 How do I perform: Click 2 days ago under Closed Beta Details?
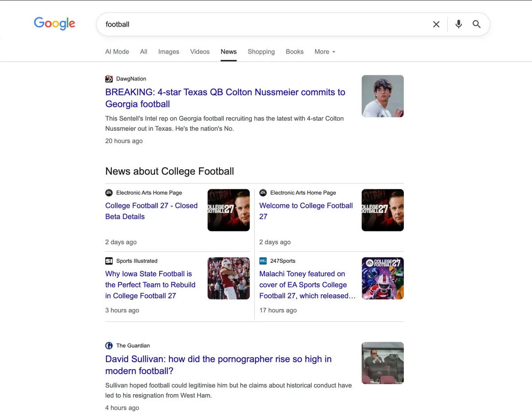tap(121, 242)
